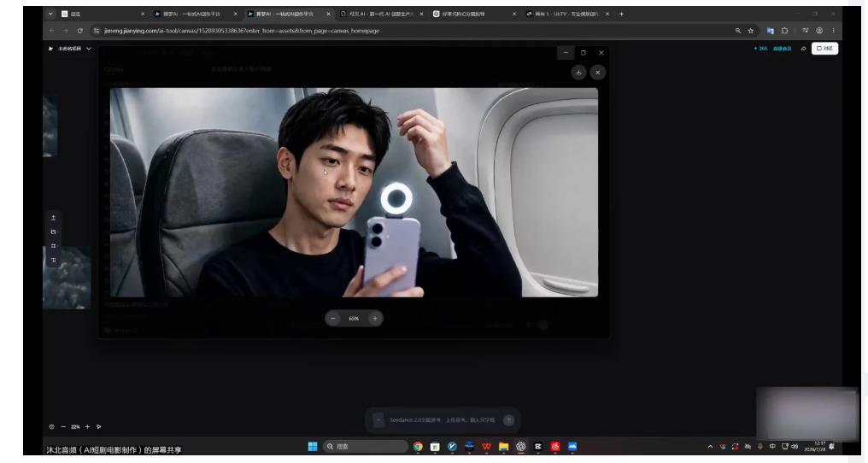Image resolution: width=868 pixels, height=463 pixels.
Task: Switch to the LibTV browser tab
Action: [567, 14]
